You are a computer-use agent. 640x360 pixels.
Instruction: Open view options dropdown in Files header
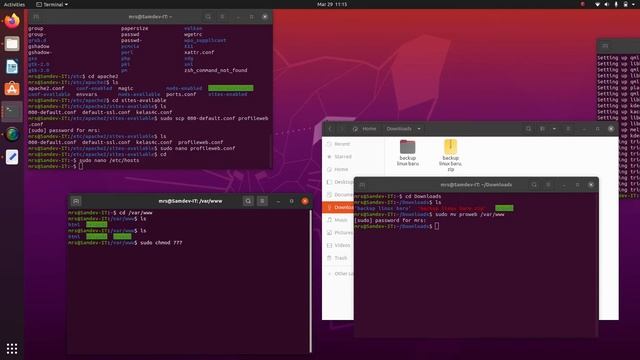coord(554,129)
